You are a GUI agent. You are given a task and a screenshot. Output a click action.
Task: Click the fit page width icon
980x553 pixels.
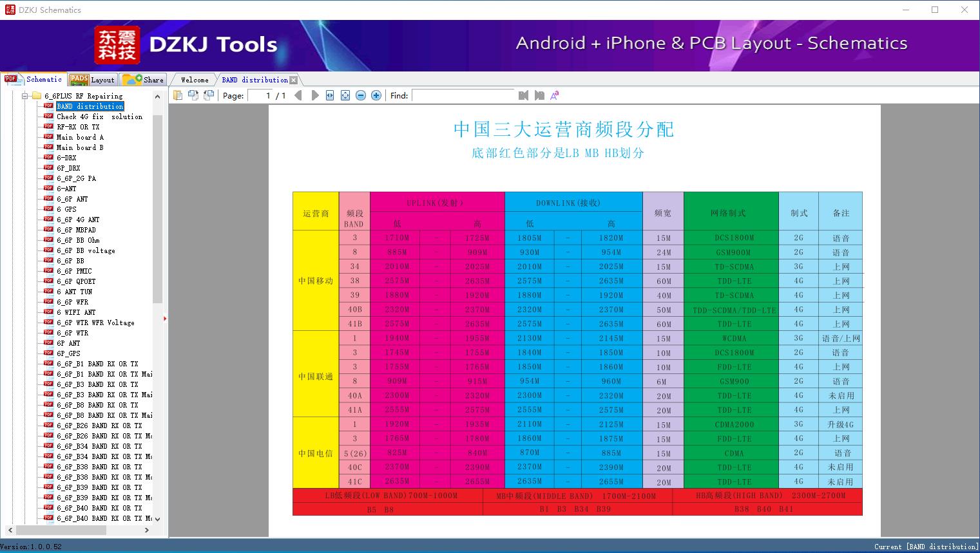click(x=330, y=95)
